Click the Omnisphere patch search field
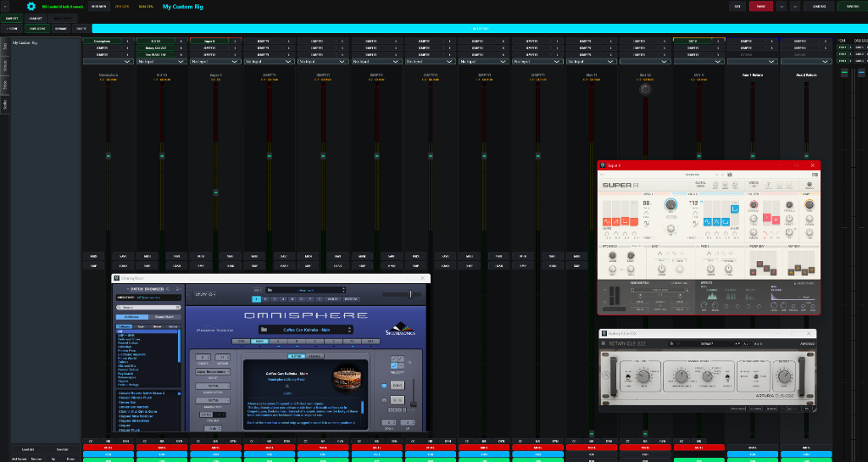 click(x=148, y=307)
